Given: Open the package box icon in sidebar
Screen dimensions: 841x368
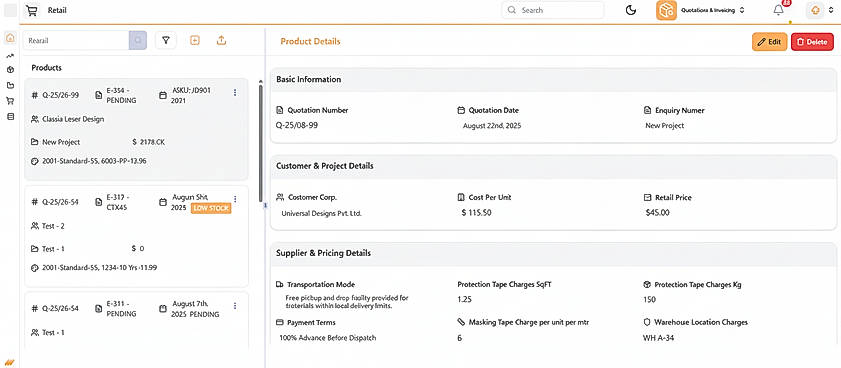Looking at the screenshot, I should 10,70.
